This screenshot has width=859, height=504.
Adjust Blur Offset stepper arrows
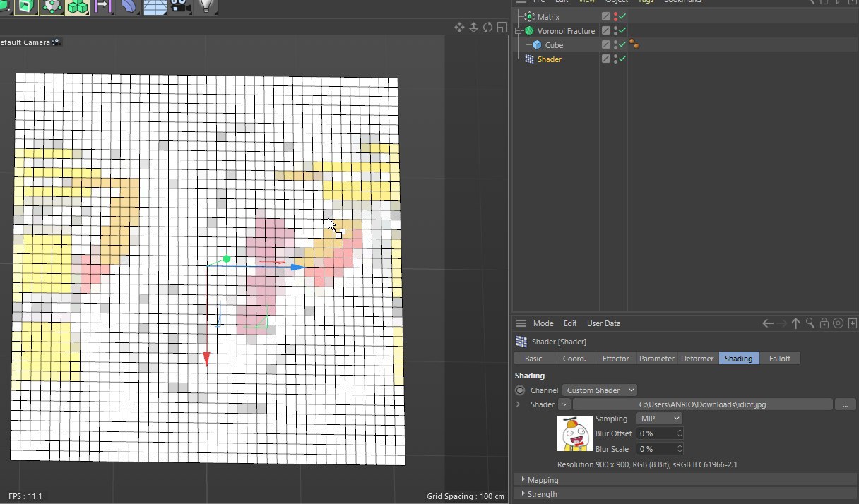click(680, 433)
